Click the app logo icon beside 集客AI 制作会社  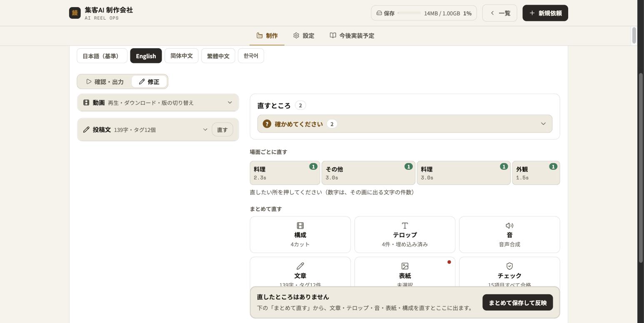pos(75,13)
